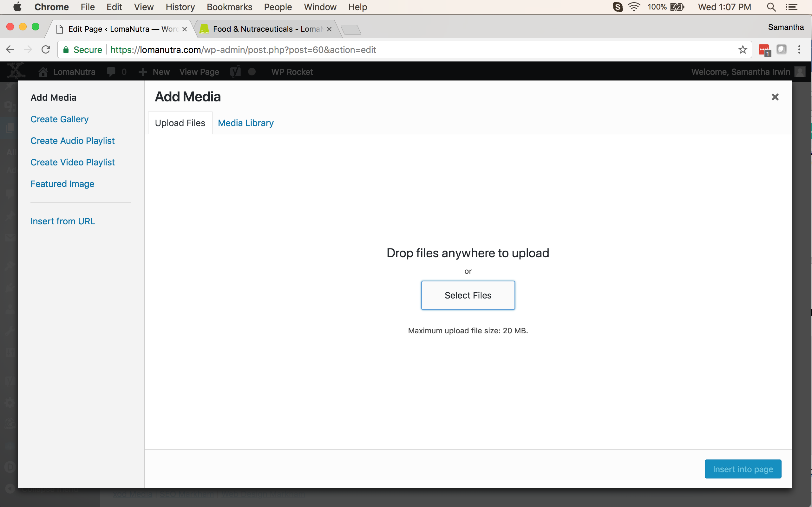Choose Featured Image in sidebar
Screen dimensions: 812x507
pos(62,184)
